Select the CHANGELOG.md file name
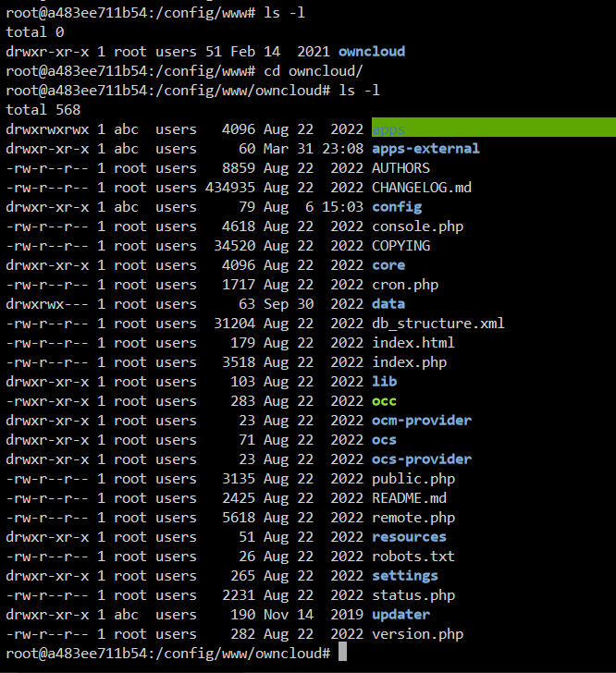This screenshot has width=616, height=673. 422,187
